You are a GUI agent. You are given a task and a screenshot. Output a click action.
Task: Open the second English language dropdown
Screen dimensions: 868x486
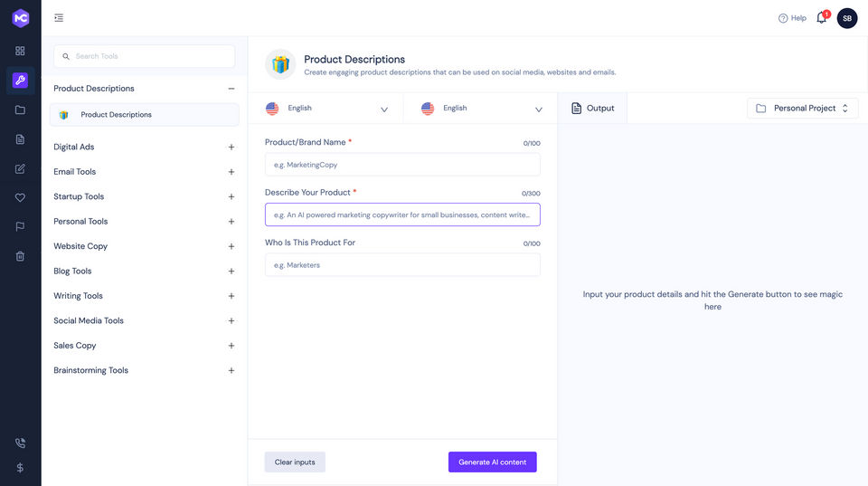481,109
